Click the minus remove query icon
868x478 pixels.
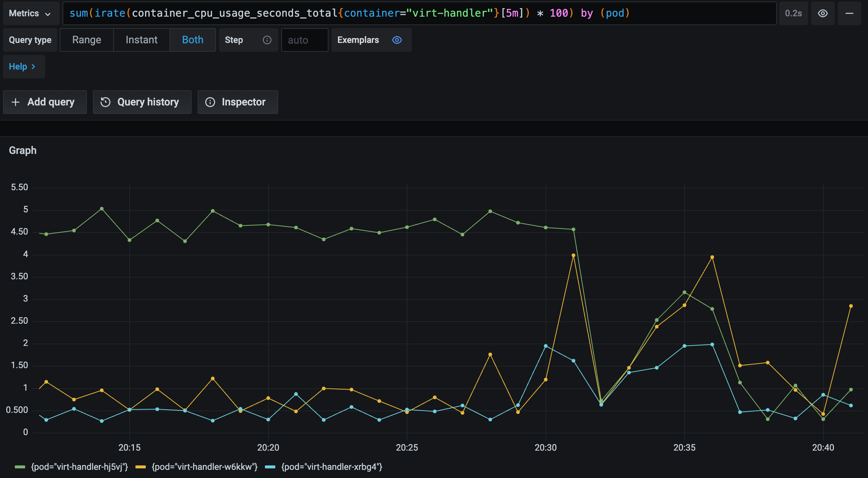[850, 13]
